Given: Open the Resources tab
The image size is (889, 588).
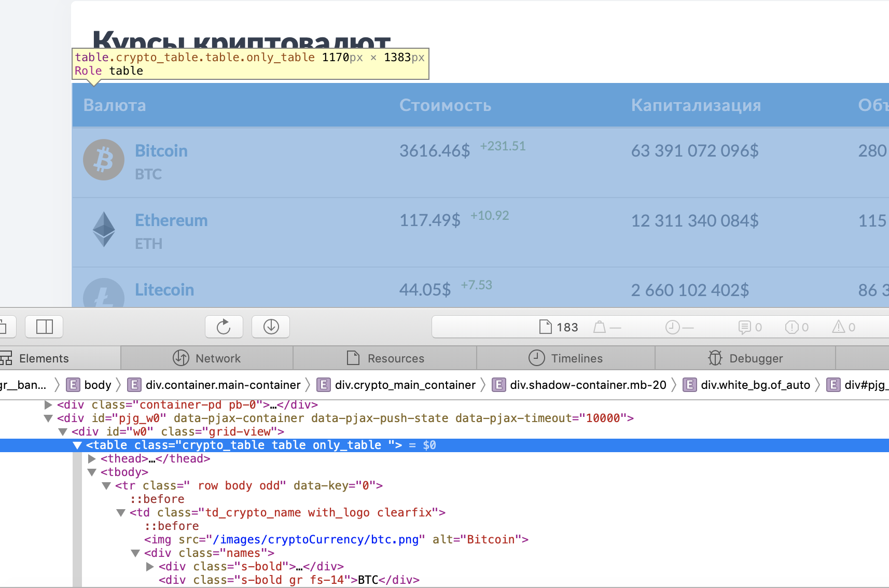Looking at the screenshot, I should point(385,358).
